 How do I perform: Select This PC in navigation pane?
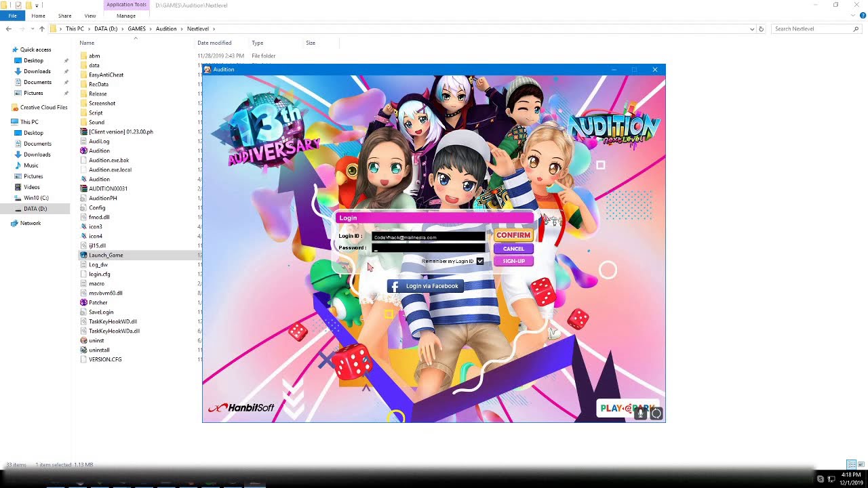[29, 122]
